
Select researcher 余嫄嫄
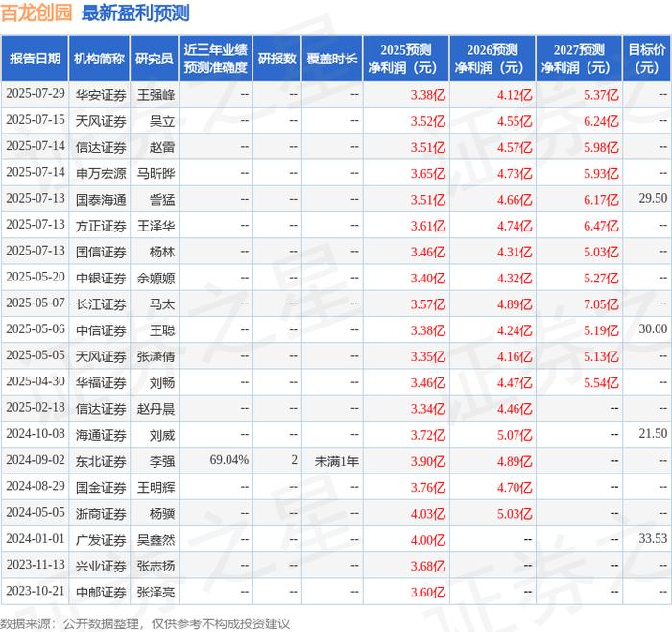156,278
